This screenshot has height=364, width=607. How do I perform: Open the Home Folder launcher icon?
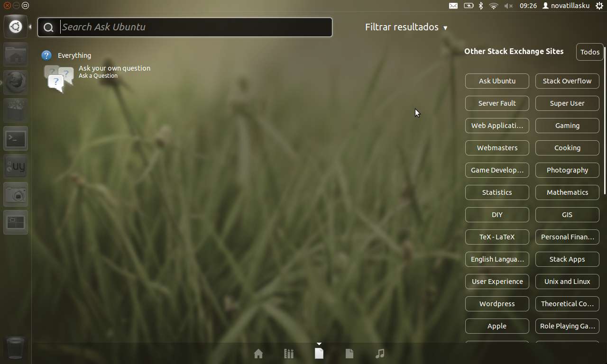click(x=16, y=55)
